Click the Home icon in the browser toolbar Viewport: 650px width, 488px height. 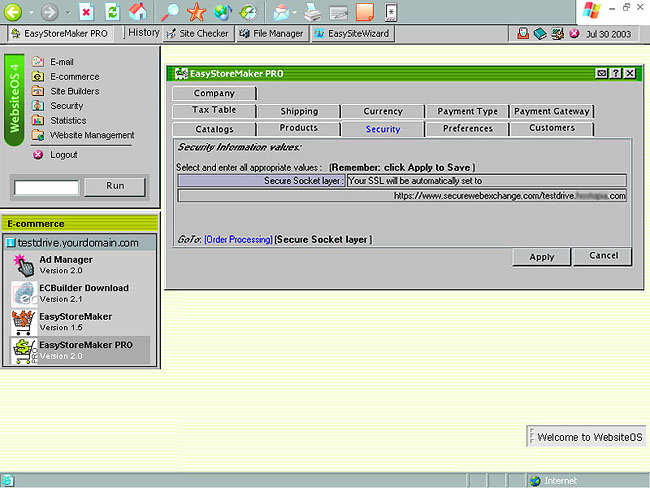point(139,12)
